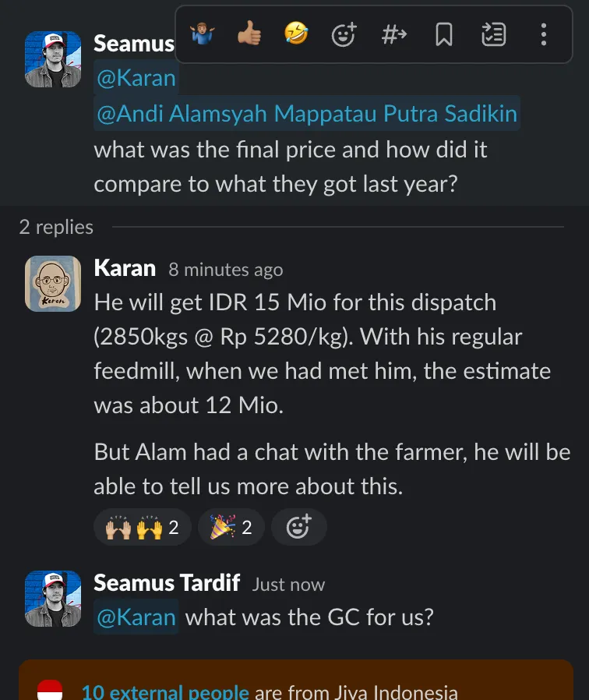The height and width of the screenshot is (700, 589).
Task: Click the @Karan mention in Seamus Tardif's reply
Action: [x=136, y=617]
